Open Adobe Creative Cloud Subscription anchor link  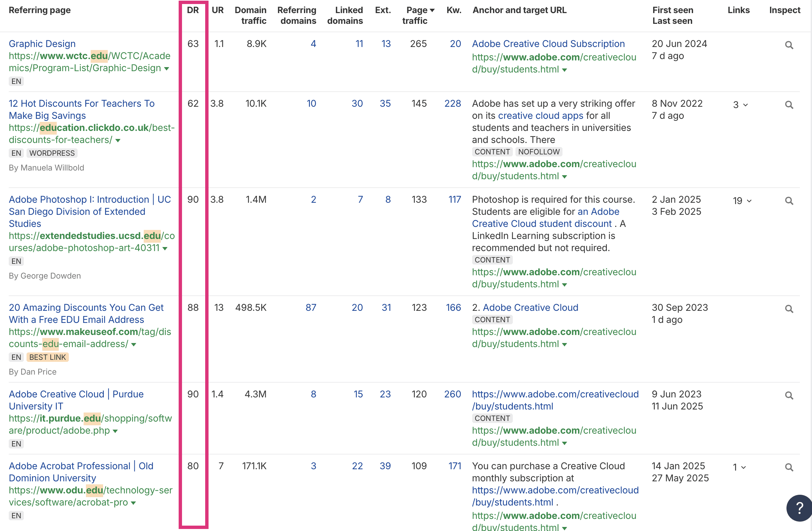point(548,44)
